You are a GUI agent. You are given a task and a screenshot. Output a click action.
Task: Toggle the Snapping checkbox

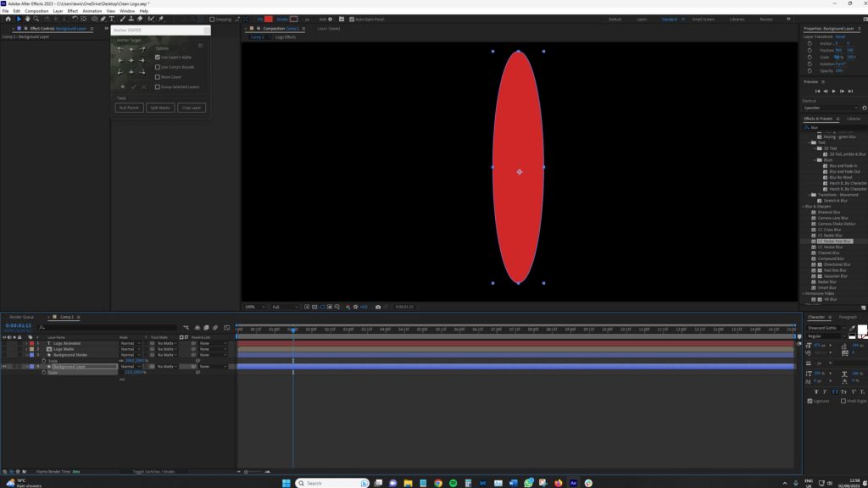212,19
